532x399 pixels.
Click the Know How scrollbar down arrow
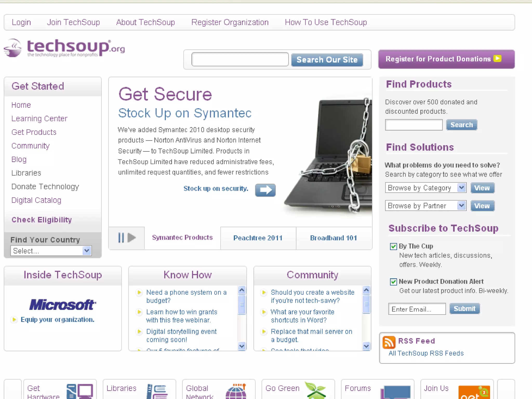[242, 346]
